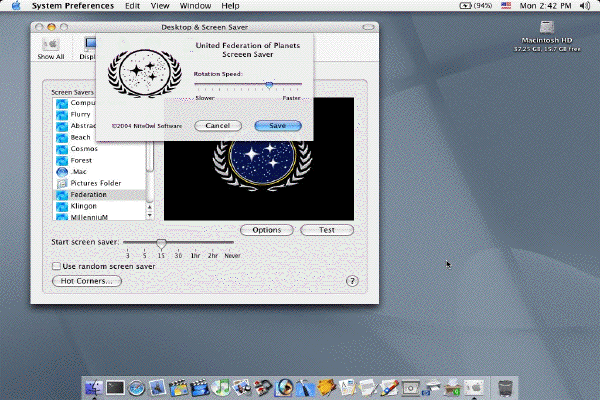Select .Mac screen saver

[x=99, y=172]
